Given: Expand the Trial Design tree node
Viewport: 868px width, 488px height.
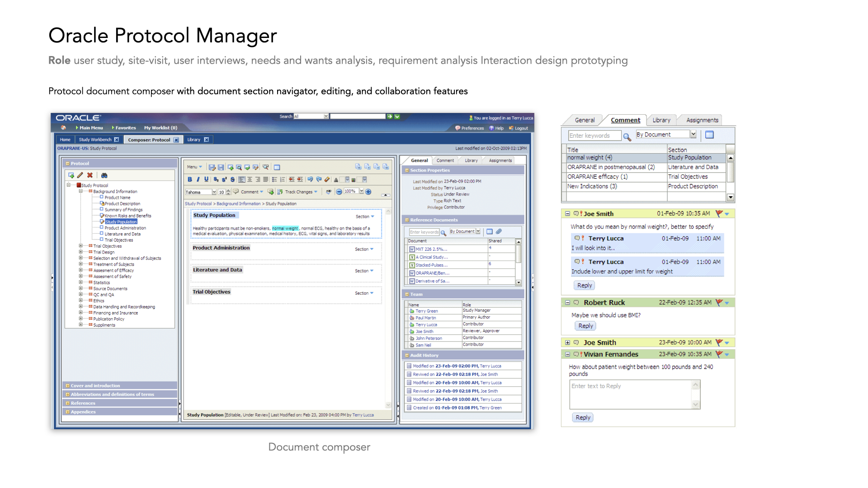Looking at the screenshot, I should click(81, 252).
